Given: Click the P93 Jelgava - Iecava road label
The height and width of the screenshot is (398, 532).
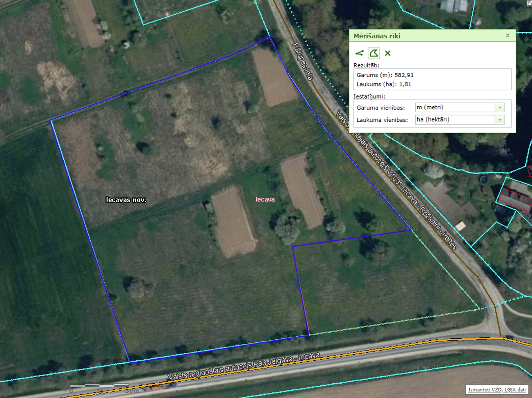Looking at the screenshot, I should pos(244,366).
